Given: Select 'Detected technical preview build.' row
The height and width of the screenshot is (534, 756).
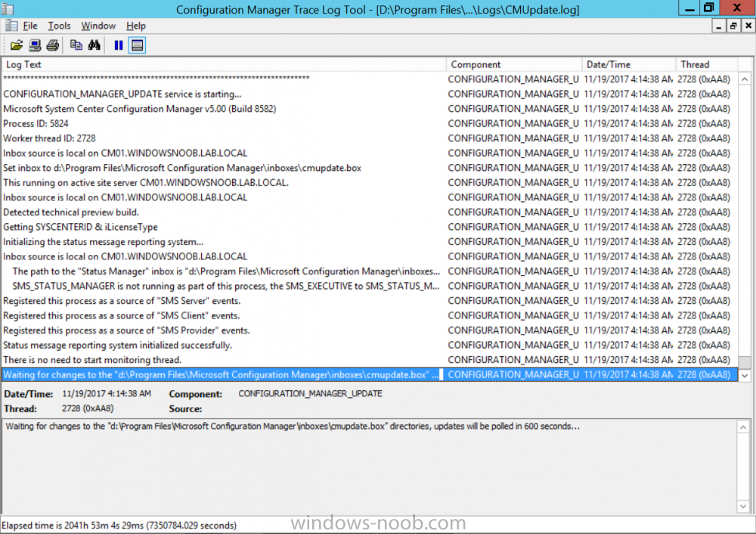Looking at the screenshot, I should tap(370, 213).
